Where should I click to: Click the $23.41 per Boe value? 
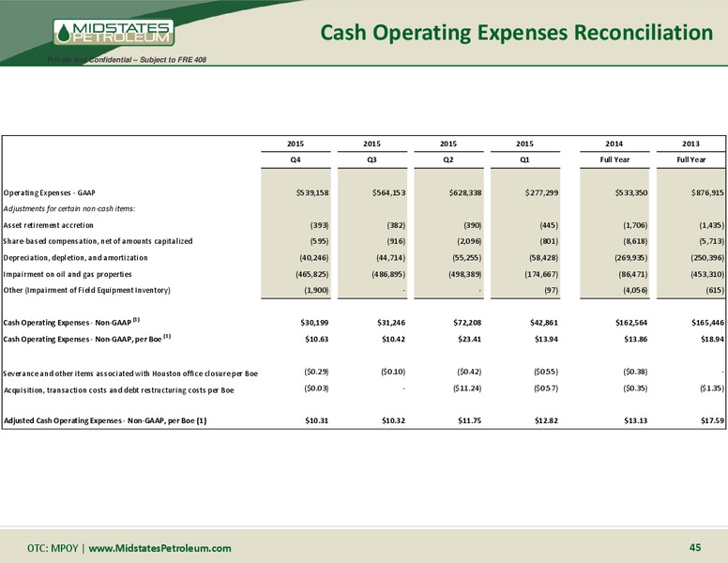(x=469, y=339)
